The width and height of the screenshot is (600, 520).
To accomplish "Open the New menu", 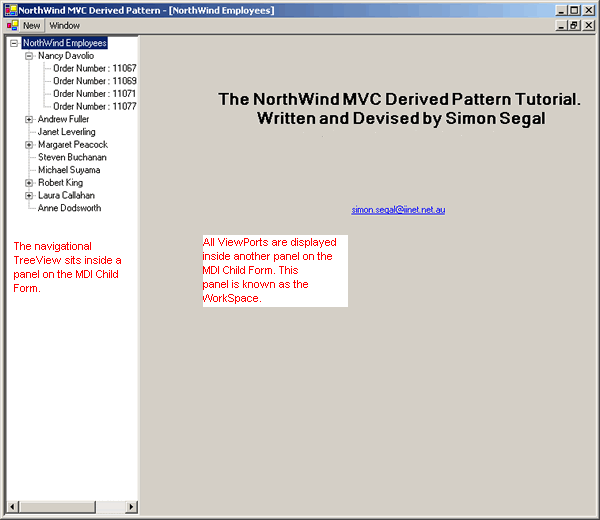I will [31, 26].
